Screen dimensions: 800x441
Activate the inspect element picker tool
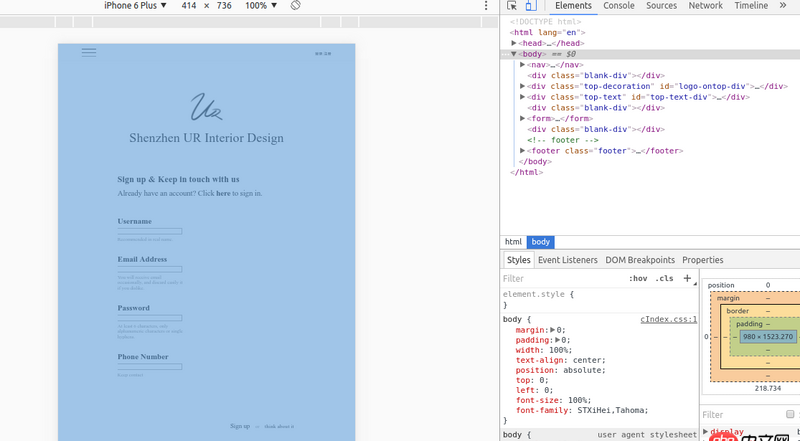[512, 6]
